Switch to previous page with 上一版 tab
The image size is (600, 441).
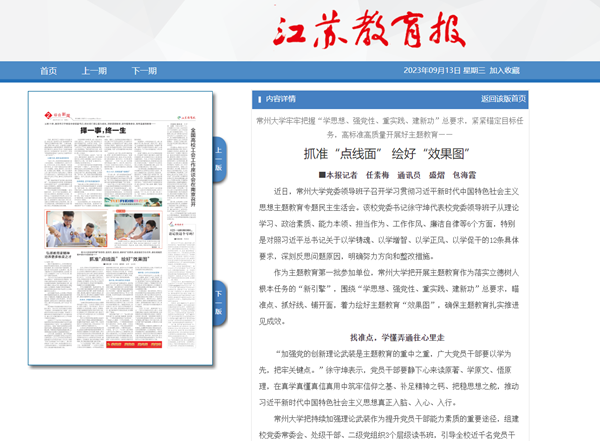pyautogui.click(x=219, y=159)
